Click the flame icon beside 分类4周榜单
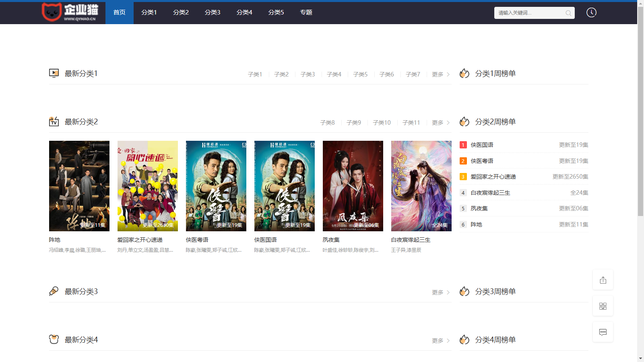Screen dimensions: 644x362 pyautogui.click(x=464, y=339)
